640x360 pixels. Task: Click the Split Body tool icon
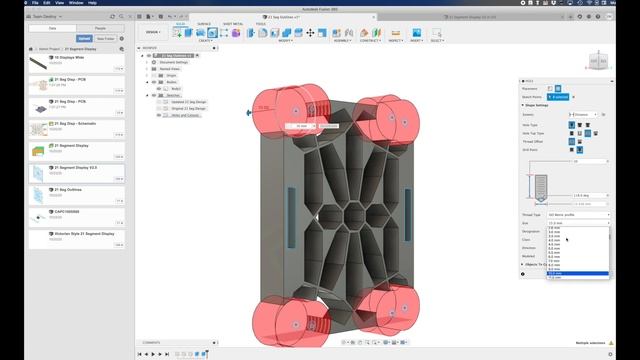pyautogui.click(x=298, y=33)
